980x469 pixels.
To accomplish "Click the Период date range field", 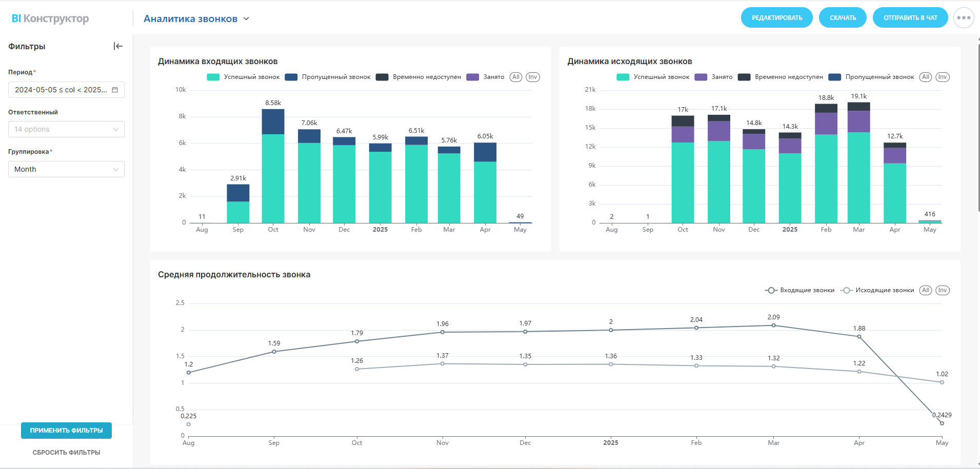I will pyautogui.click(x=66, y=90).
